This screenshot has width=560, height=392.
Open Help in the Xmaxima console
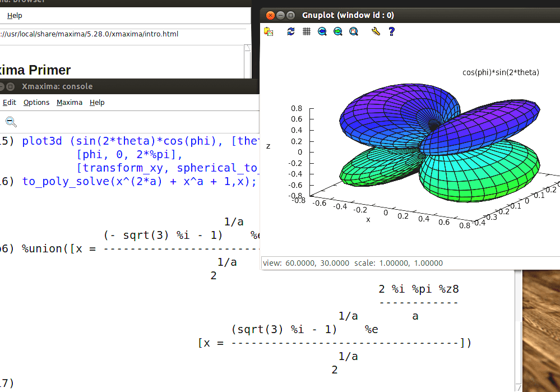point(96,102)
